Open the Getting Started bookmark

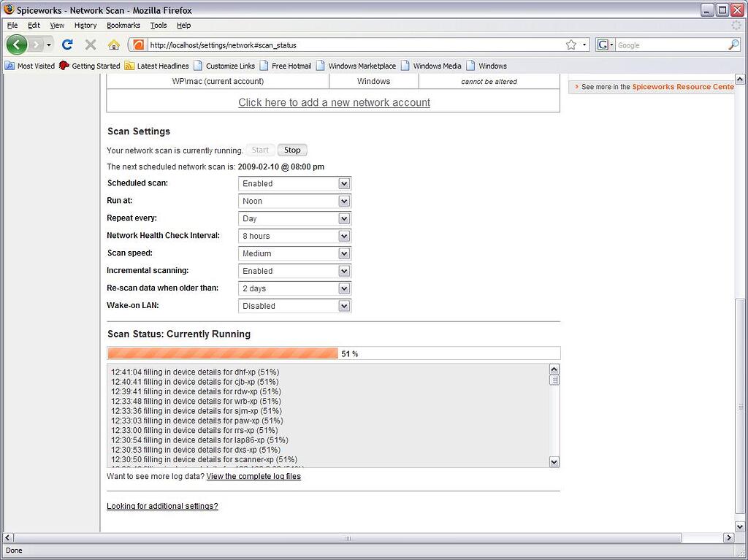point(89,66)
